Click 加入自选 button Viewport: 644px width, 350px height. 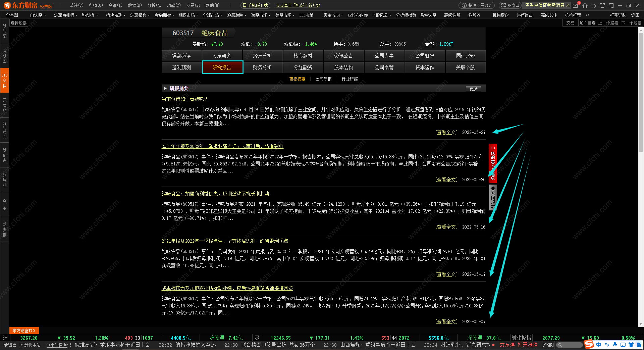click(588, 23)
